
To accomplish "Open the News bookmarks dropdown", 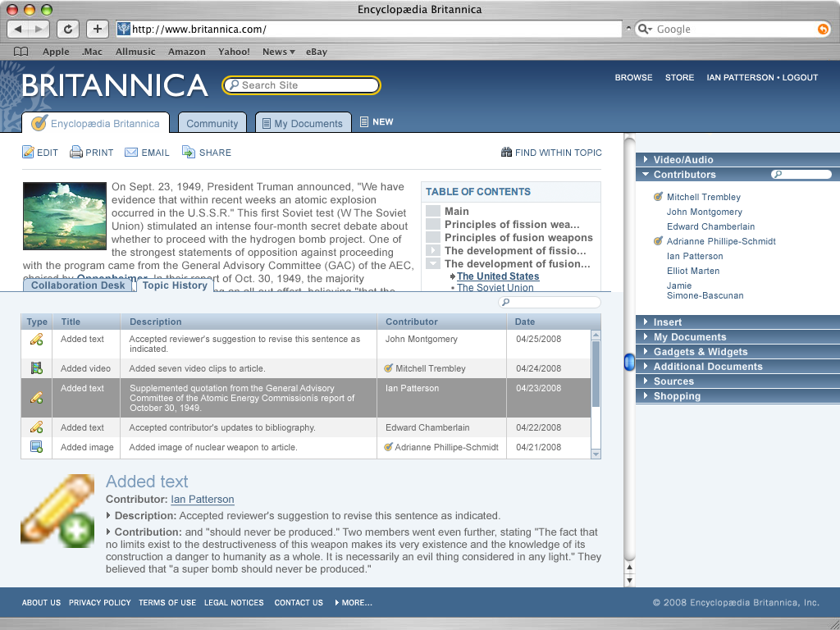I will coord(279,52).
